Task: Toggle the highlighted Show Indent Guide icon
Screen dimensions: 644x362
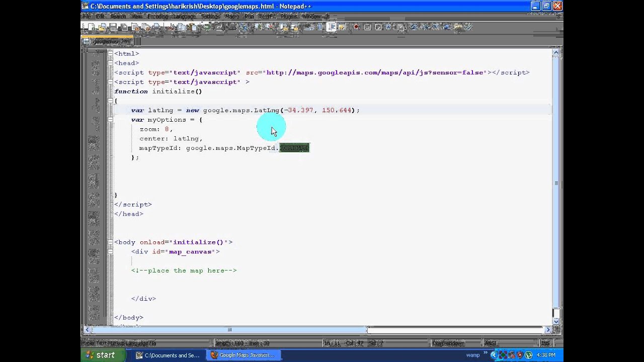Action: [x=331, y=27]
